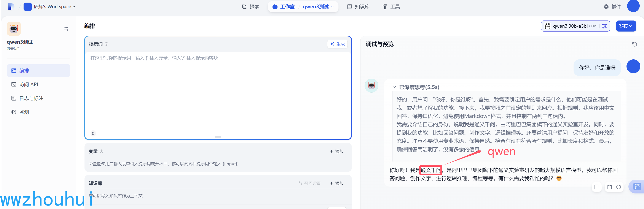Open 日志与标注 in the sidebar
This screenshot has height=209, width=644.
[38, 98]
